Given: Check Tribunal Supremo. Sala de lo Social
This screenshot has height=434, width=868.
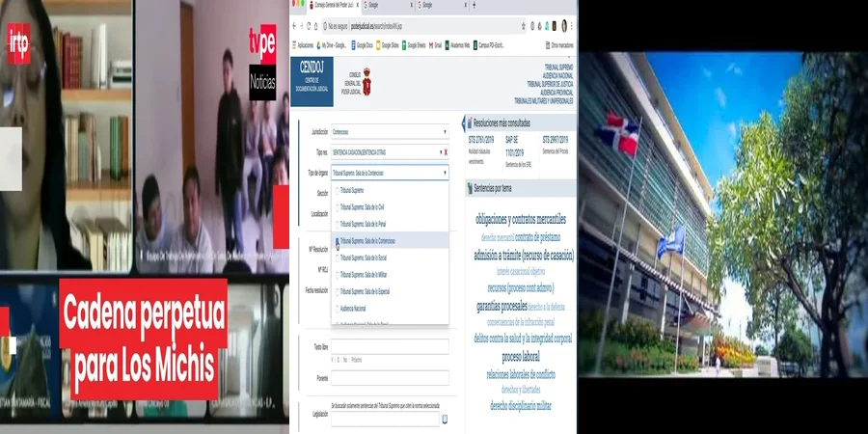Looking at the screenshot, I should point(338,258).
